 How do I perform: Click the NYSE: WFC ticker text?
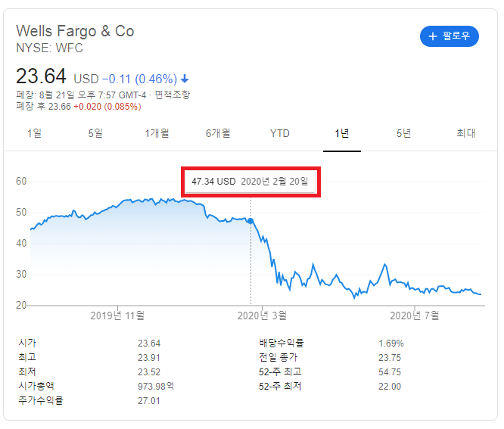pos(49,48)
